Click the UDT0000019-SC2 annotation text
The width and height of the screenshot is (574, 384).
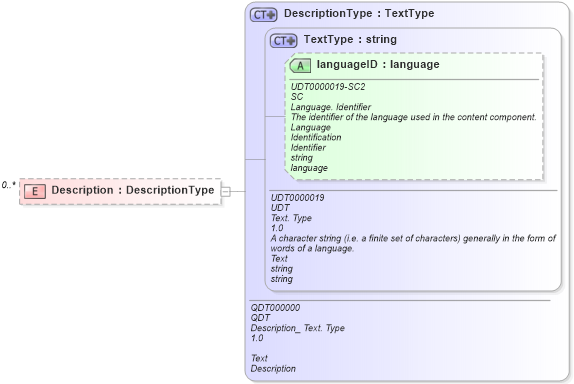tap(328, 87)
